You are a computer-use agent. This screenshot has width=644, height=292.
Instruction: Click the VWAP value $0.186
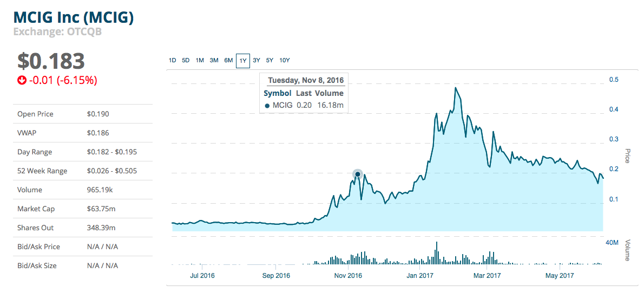[x=98, y=133]
